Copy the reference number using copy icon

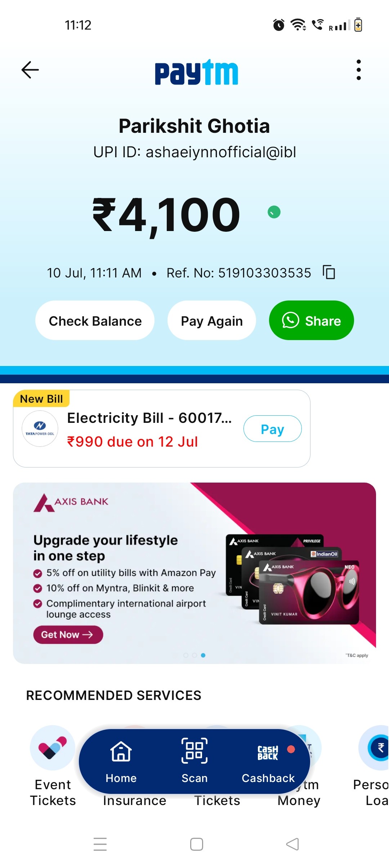[329, 272]
